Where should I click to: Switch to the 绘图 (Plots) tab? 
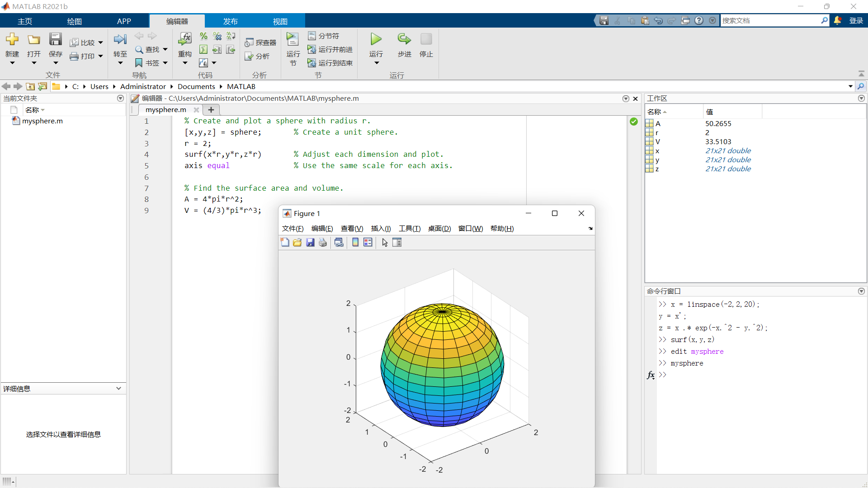pyautogui.click(x=75, y=21)
